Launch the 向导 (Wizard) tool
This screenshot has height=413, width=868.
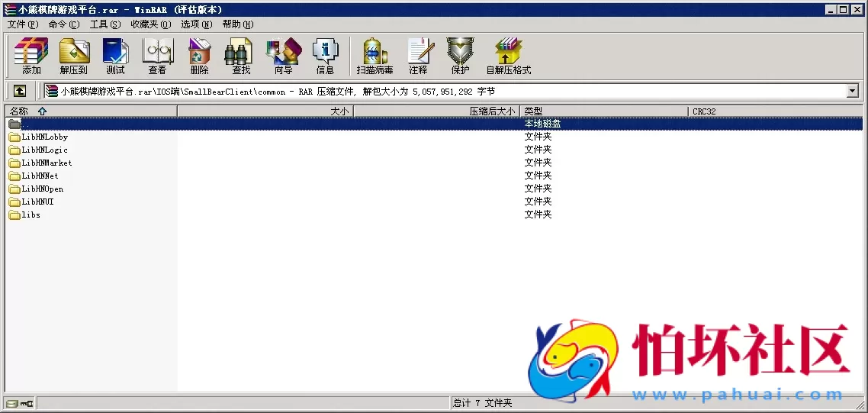pyautogui.click(x=284, y=56)
